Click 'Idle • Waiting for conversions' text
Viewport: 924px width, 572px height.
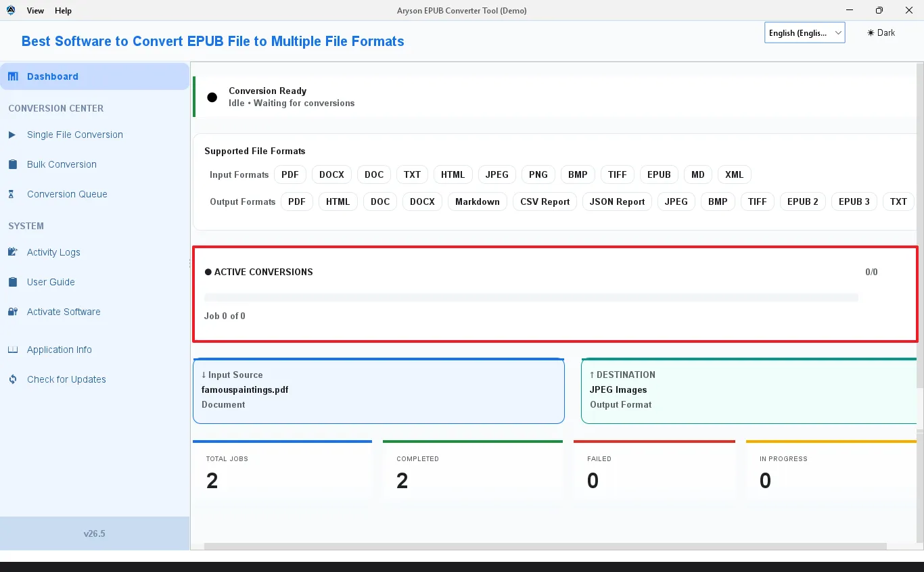[x=292, y=103]
